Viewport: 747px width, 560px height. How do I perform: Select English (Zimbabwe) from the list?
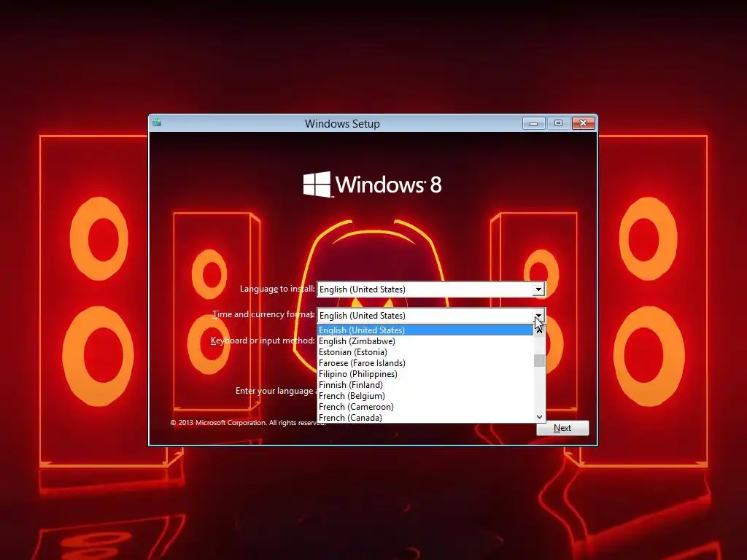coord(425,341)
